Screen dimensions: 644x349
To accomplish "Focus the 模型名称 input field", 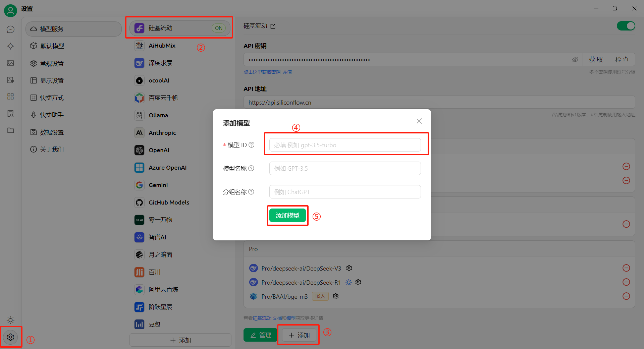I will (345, 168).
